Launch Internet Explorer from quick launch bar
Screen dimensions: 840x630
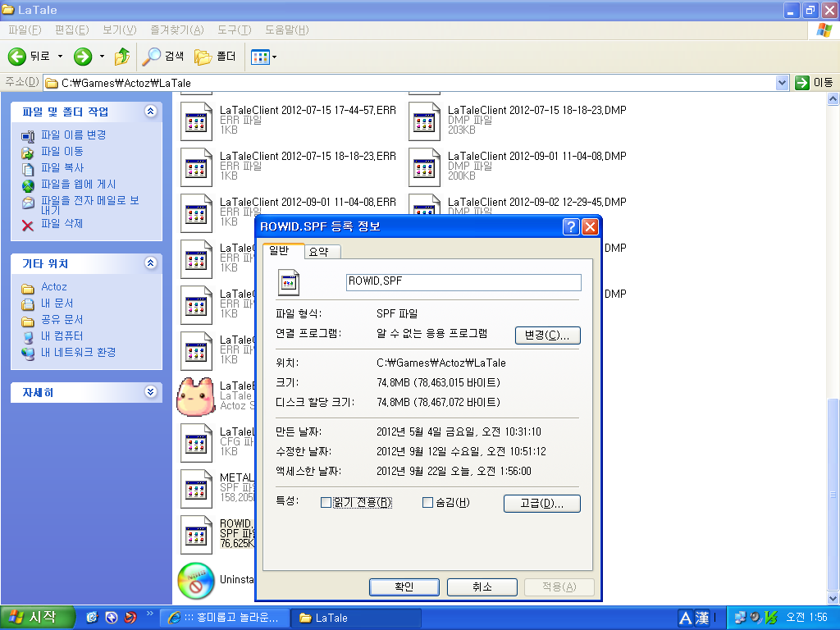click(x=92, y=618)
